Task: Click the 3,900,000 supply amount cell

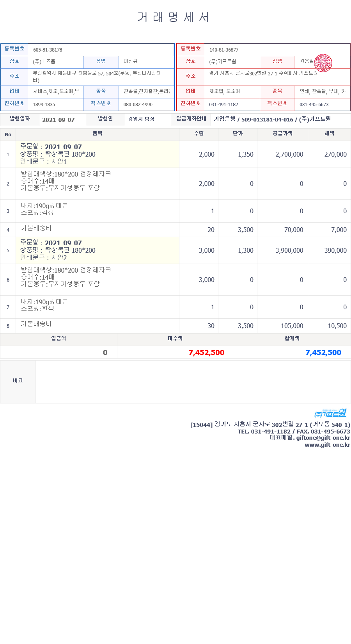Action: (289, 251)
